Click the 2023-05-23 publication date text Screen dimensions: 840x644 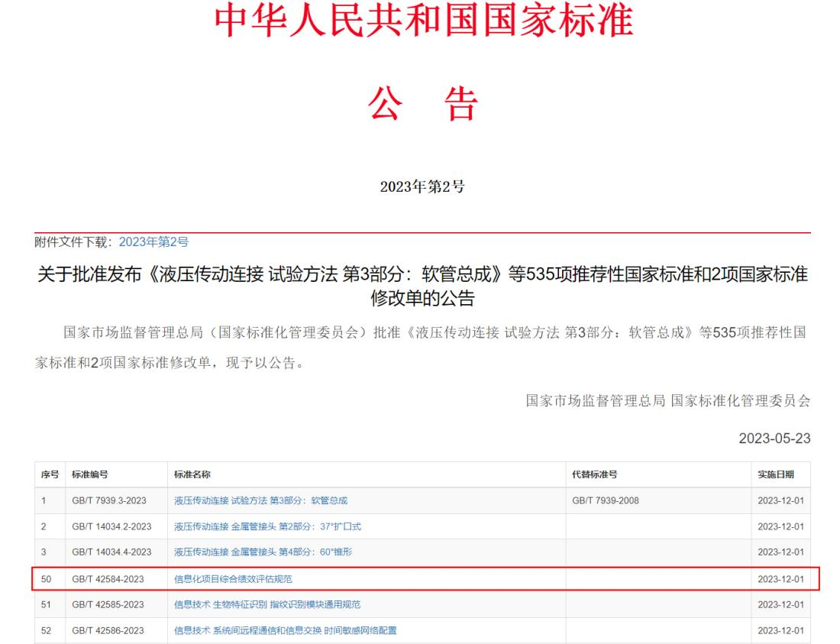click(774, 439)
